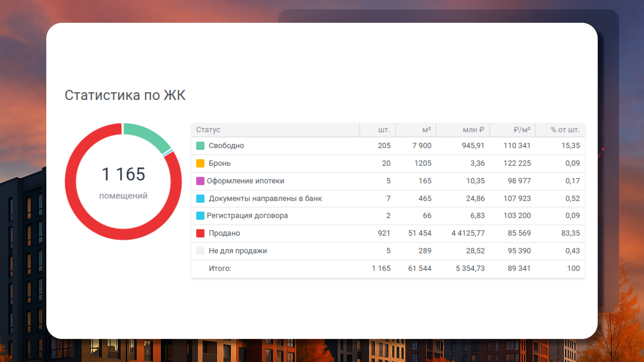This screenshot has height=362, width=644.
Task: Click the ₽/м² column header
Action: (522, 130)
